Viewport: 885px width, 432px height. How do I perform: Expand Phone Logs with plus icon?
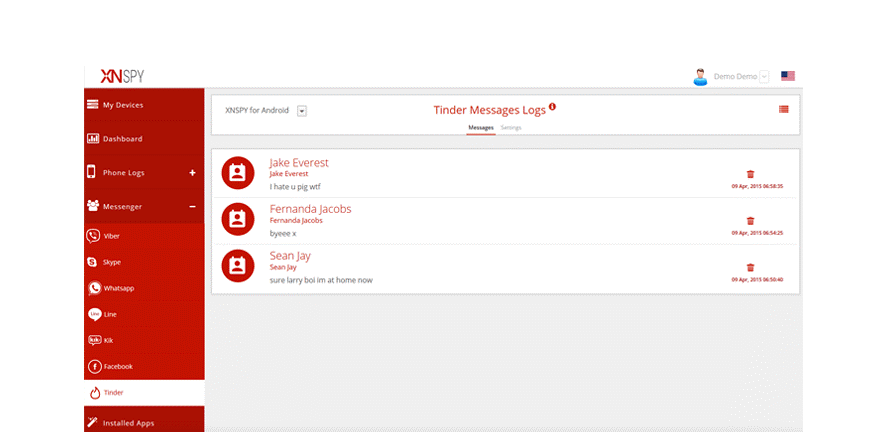point(192,173)
